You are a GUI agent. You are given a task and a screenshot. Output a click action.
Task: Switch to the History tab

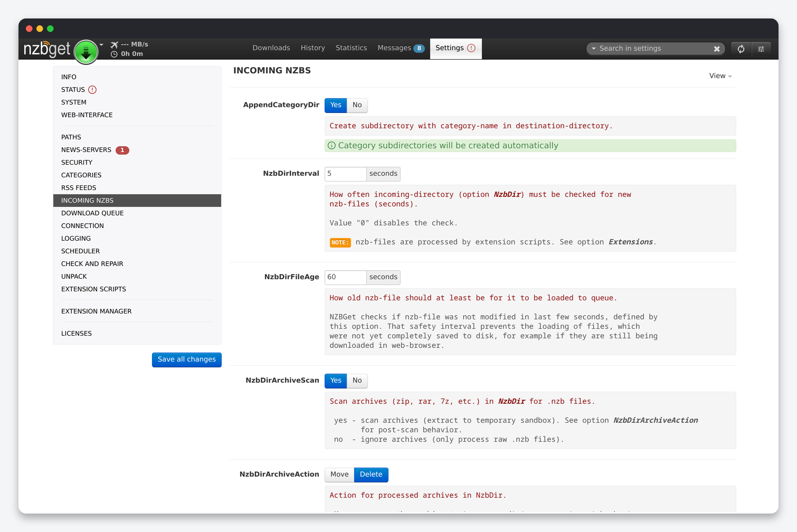[313, 48]
